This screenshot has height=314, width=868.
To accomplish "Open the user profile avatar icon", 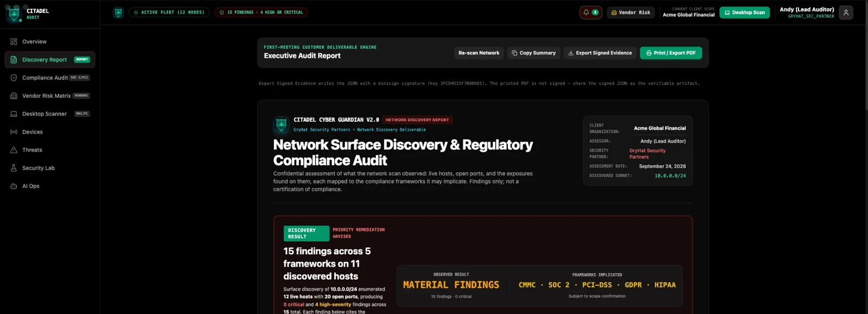I will click(846, 12).
